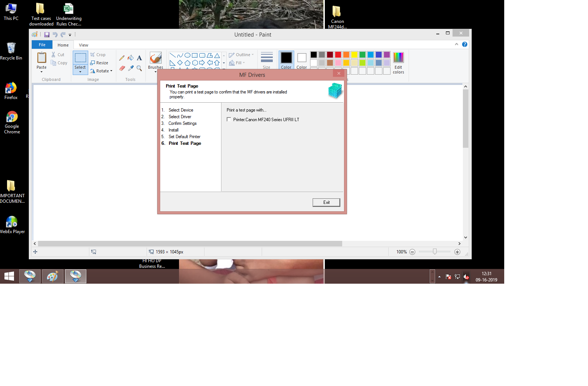Open the shape Outline dropdown
The width and height of the screenshot is (588, 386).
tap(241, 55)
